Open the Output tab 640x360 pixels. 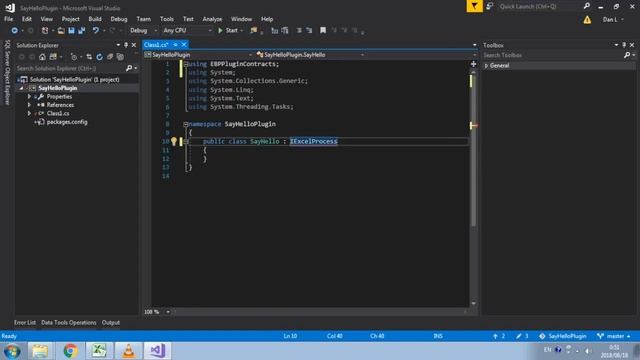(x=111, y=322)
